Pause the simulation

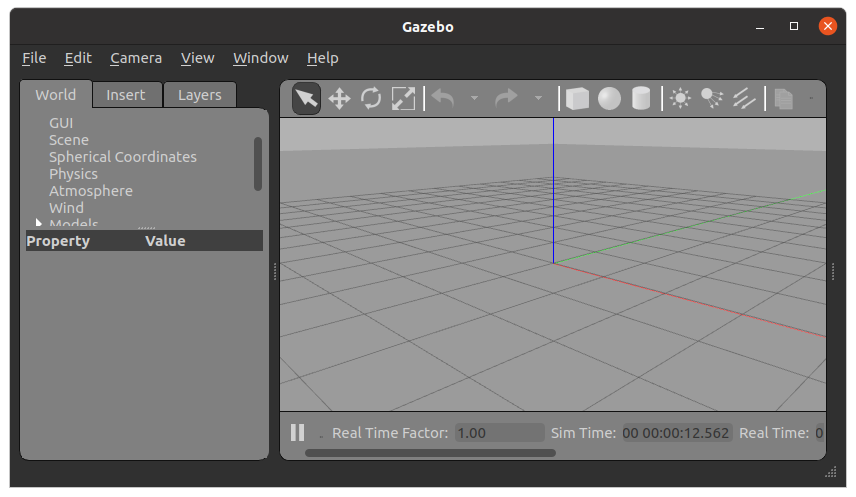click(298, 433)
